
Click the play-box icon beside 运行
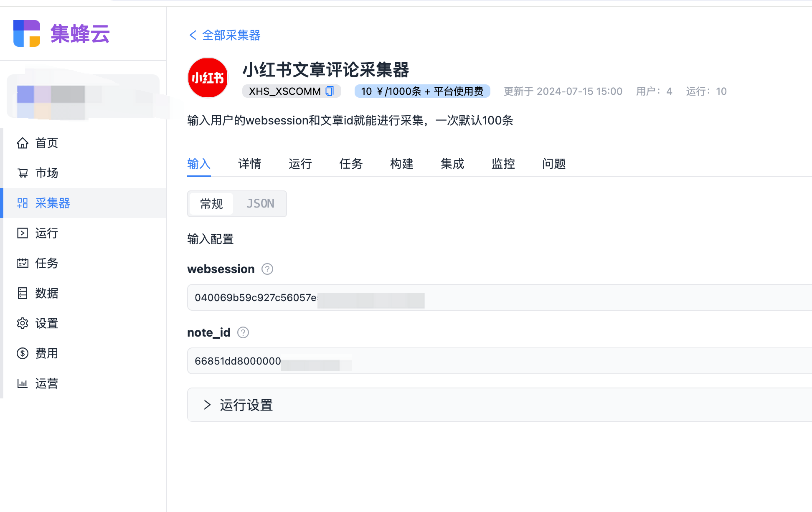pos(23,233)
